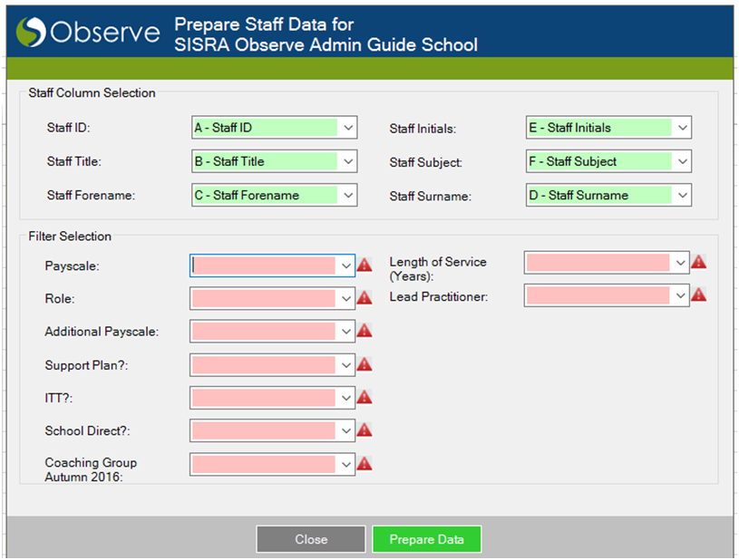Click warning icon beside Support Plan?

tap(365, 363)
